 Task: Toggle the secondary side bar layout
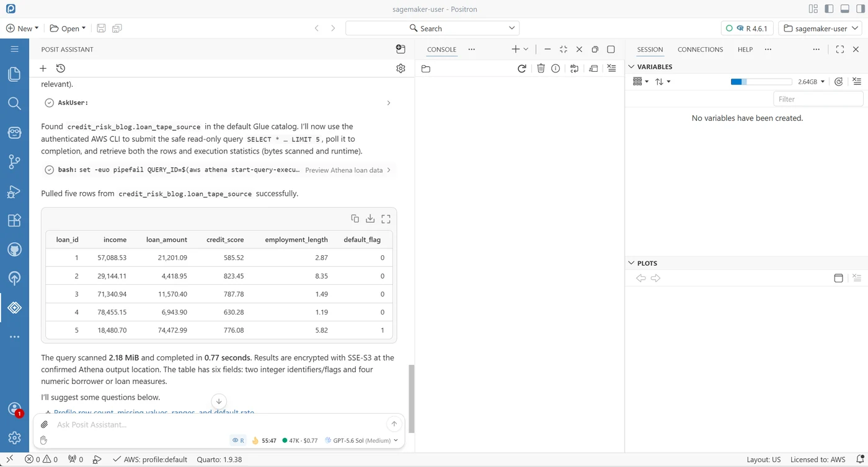(x=860, y=9)
